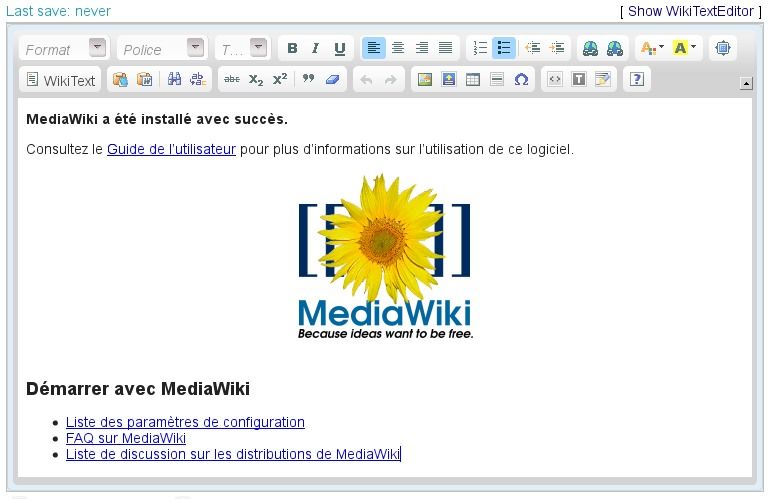Insert a special character with omega icon

pos(521,80)
